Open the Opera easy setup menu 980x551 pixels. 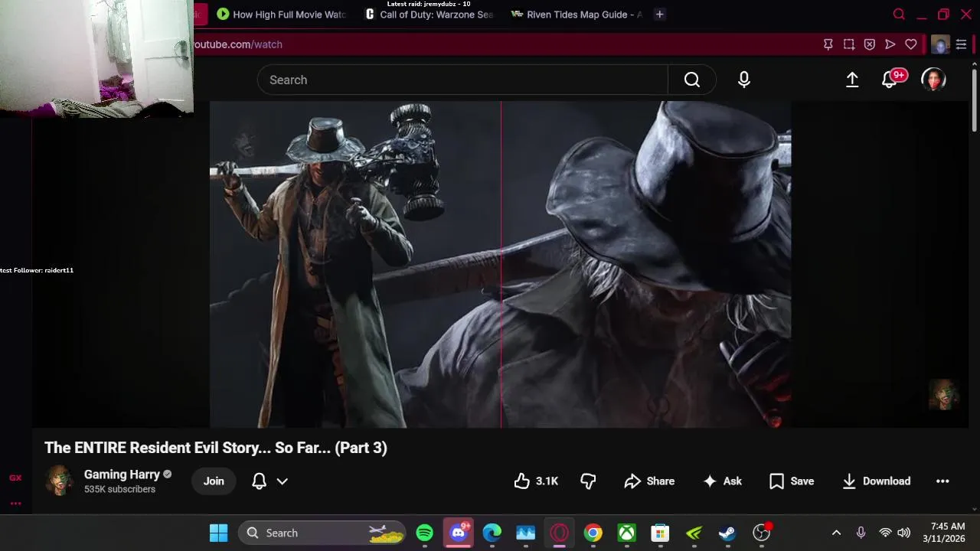coord(961,44)
